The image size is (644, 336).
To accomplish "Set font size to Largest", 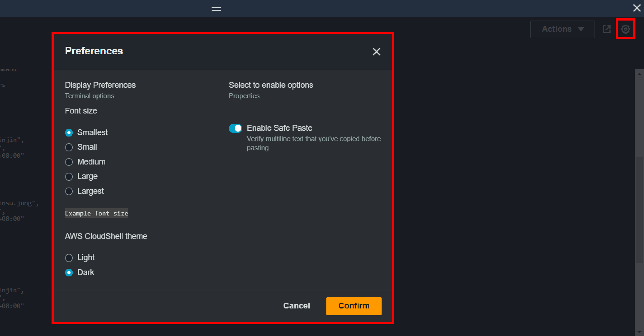I will (x=69, y=191).
